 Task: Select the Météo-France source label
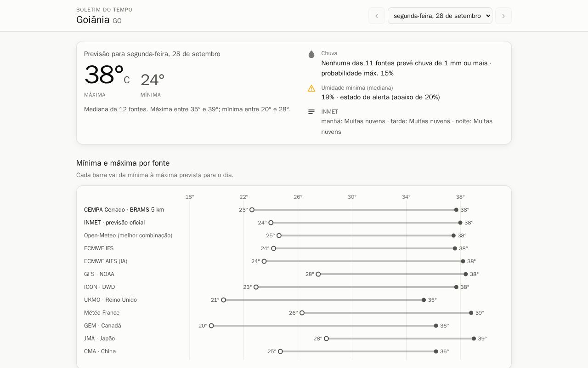(102, 313)
